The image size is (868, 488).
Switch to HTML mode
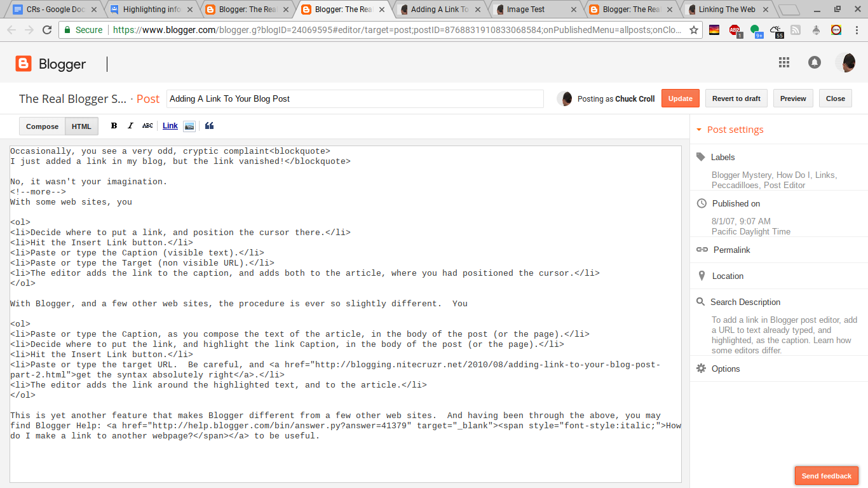(x=81, y=126)
